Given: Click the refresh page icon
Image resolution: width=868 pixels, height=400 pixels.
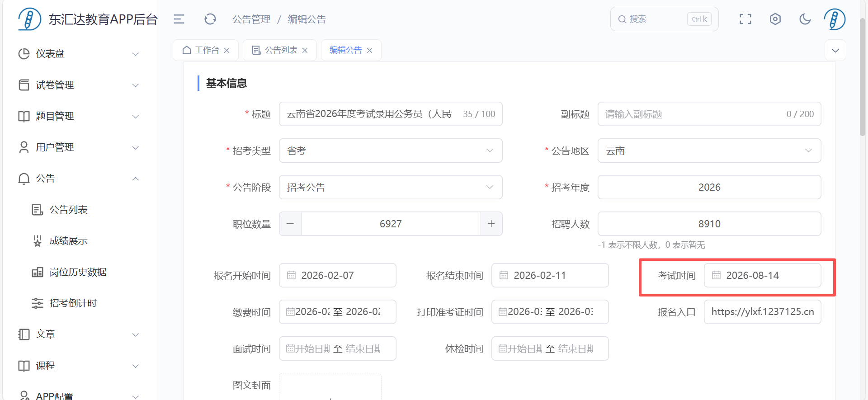Looking at the screenshot, I should pyautogui.click(x=210, y=19).
